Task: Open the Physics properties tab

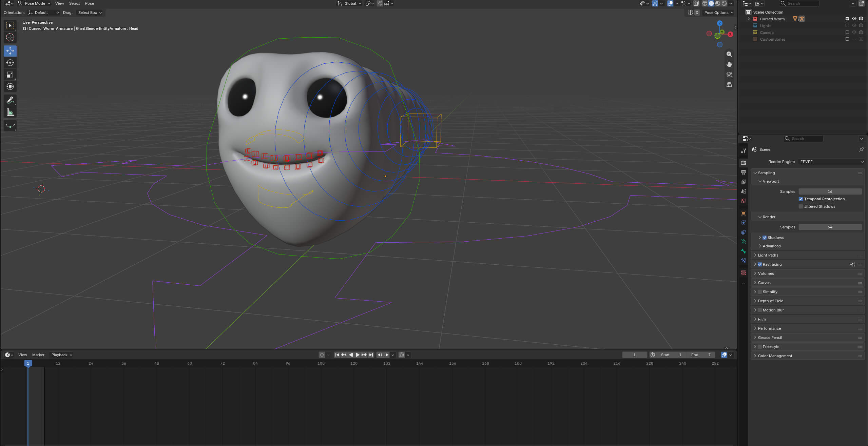Action: click(x=744, y=223)
